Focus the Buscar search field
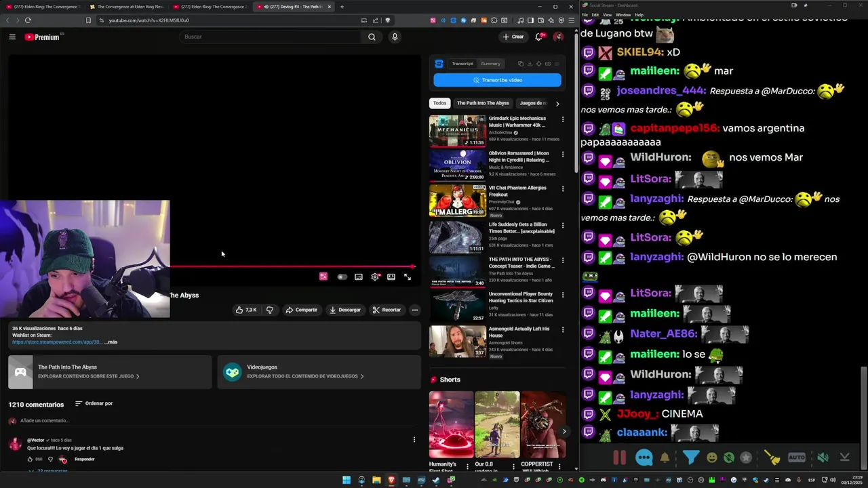The height and width of the screenshot is (488, 868). (271, 37)
